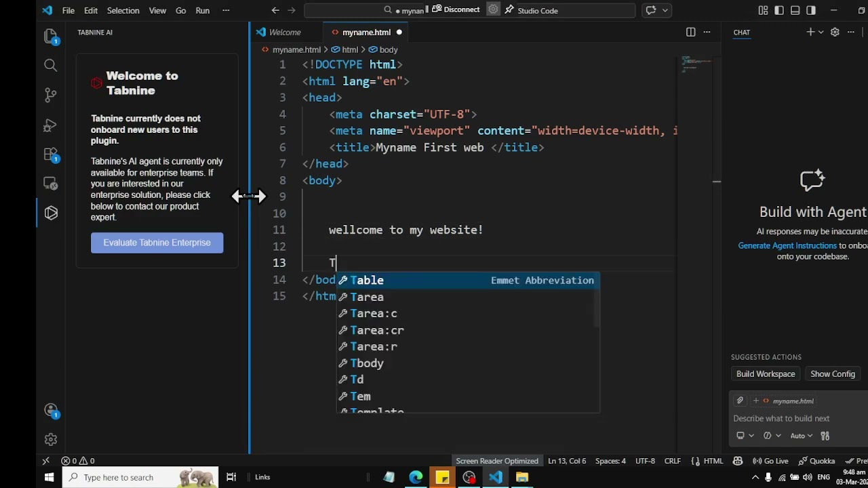Open the Windows Start menu
Image resolution: width=868 pixels, height=488 pixels.
click(49, 477)
